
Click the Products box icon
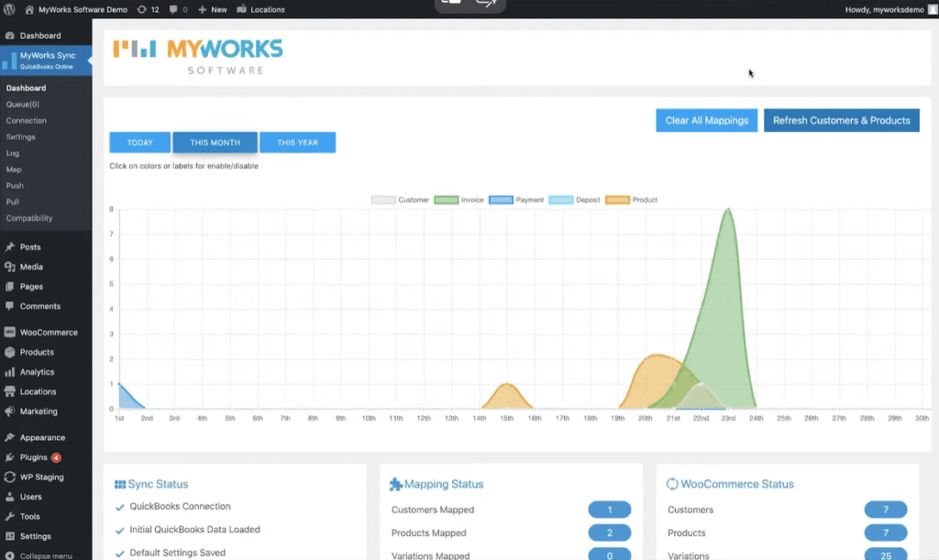pos(9,352)
